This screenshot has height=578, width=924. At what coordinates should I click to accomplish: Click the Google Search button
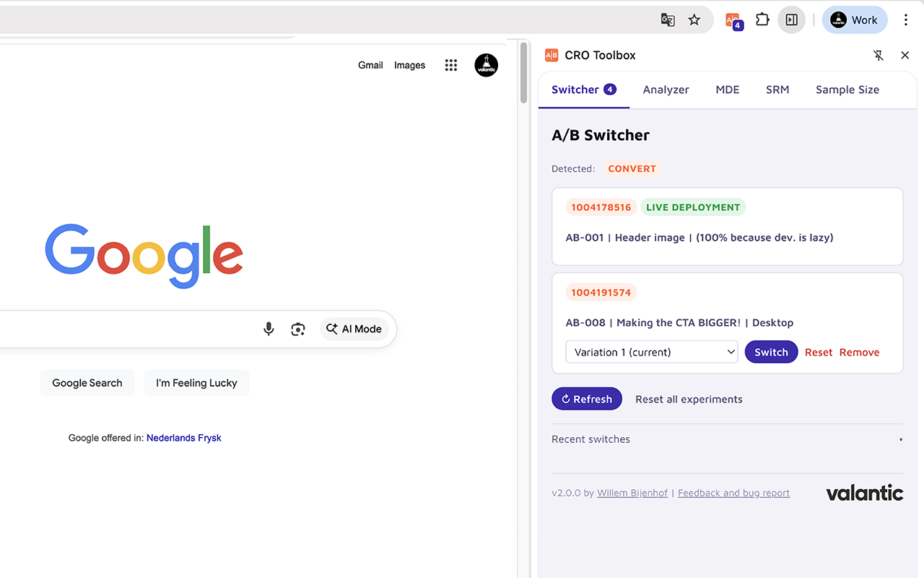point(87,383)
